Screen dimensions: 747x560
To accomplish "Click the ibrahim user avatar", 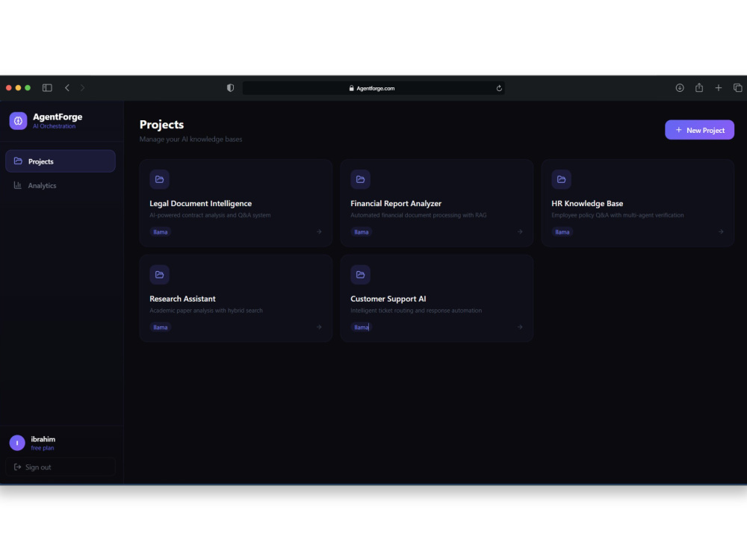I will 17,443.
